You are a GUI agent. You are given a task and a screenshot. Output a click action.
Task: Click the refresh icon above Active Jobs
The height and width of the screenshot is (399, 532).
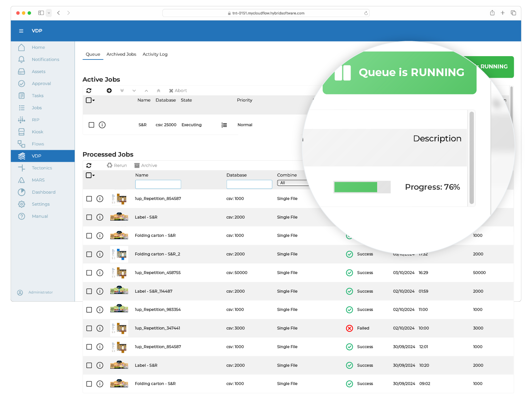coord(89,90)
